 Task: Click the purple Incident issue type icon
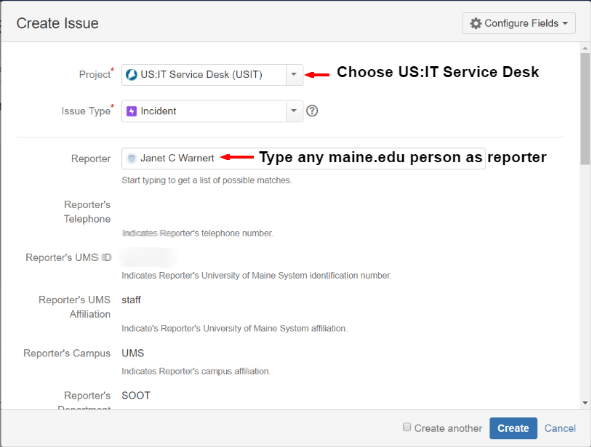(132, 111)
